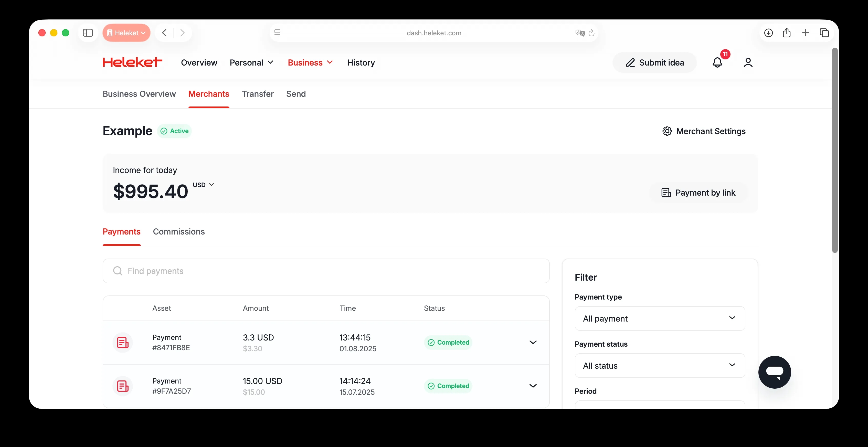This screenshot has width=868, height=447.
Task: Toggle the browser sidebar
Action: (x=88, y=33)
